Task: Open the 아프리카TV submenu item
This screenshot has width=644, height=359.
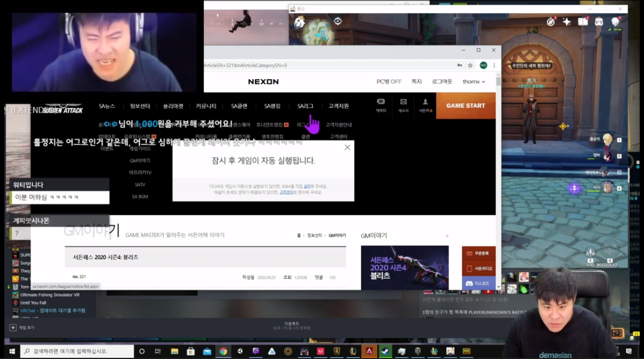Action: tap(140, 173)
